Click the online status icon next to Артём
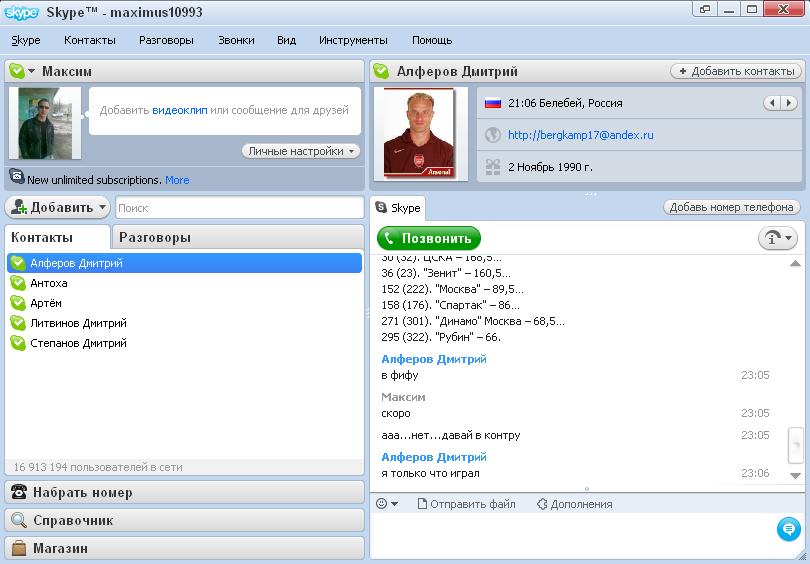810x564 pixels. (x=18, y=303)
